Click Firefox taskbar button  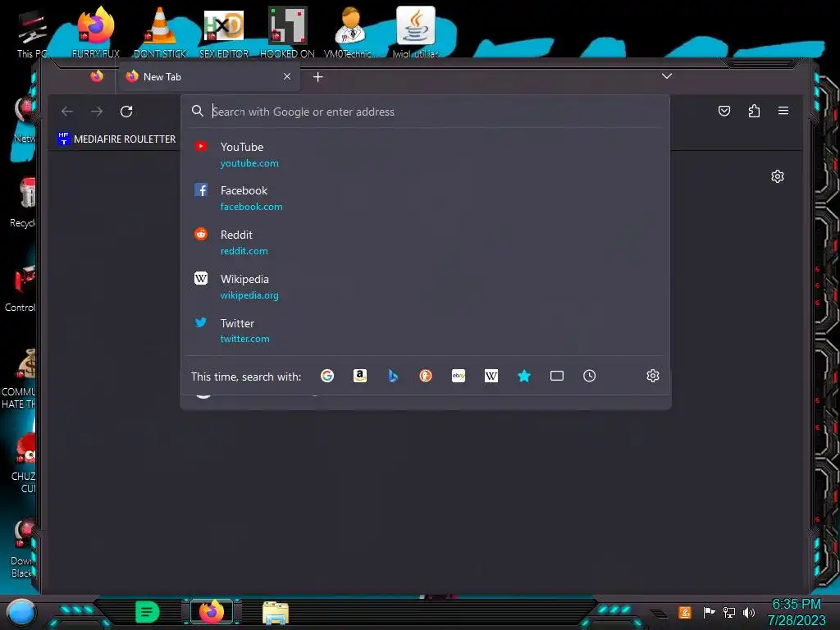pyautogui.click(x=212, y=612)
